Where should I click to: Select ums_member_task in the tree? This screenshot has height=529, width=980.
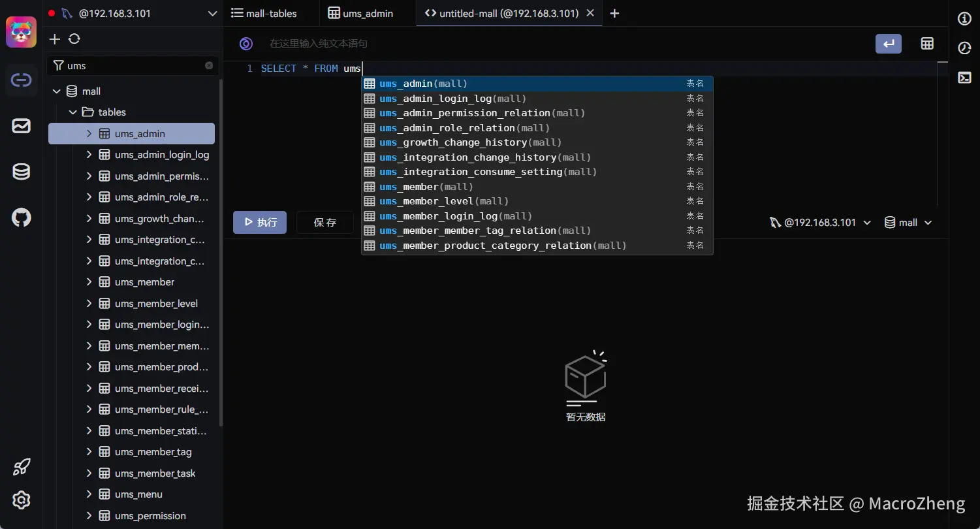tap(132, 473)
